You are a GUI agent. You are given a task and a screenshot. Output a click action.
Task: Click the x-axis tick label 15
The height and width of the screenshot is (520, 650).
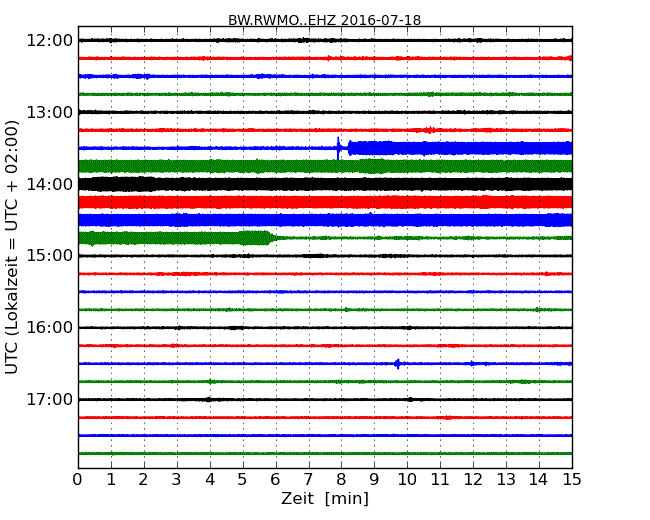tap(572, 480)
